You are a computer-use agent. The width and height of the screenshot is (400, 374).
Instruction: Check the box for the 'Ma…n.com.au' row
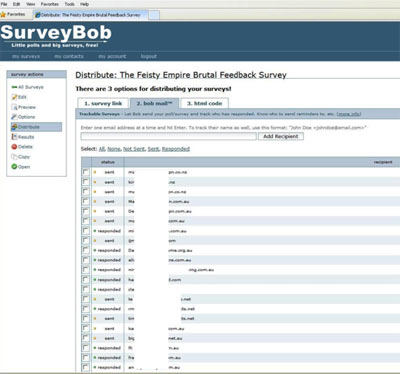point(86,201)
